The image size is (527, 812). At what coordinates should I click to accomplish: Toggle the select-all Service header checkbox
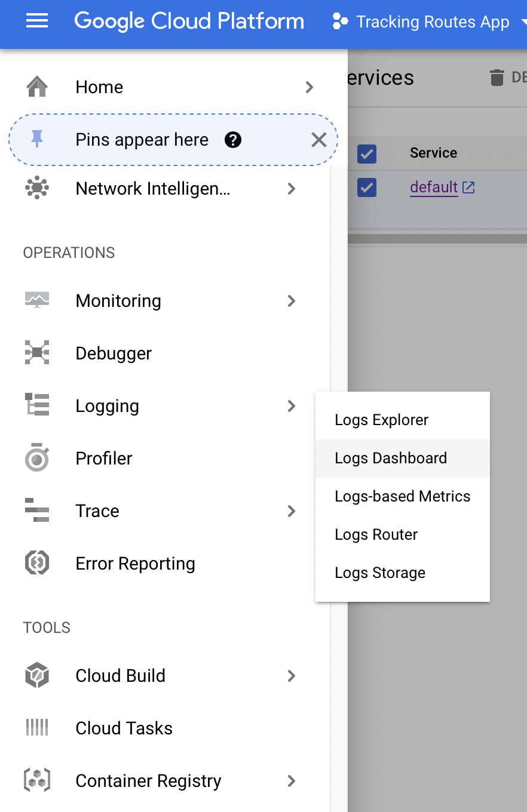pyautogui.click(x=367, y=153)
